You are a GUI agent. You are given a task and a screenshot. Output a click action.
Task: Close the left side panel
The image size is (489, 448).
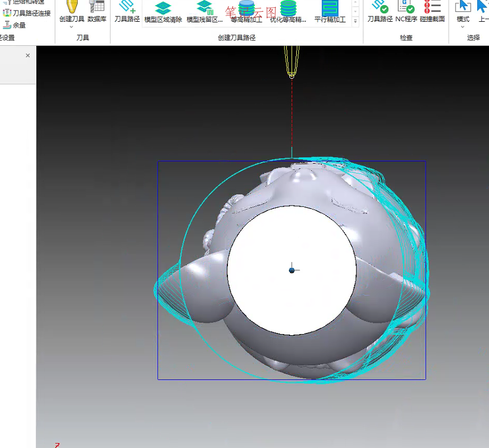point(28,56)
